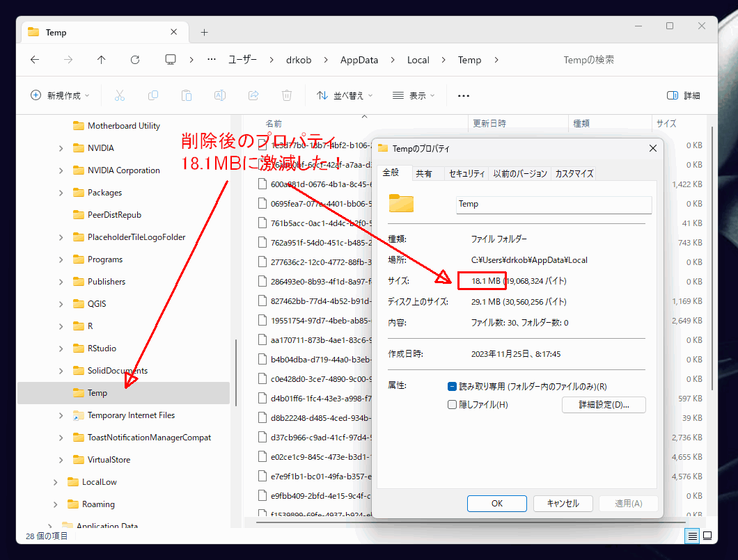
Task: Click the folder name field containing Temp
Action: point(553,204)
